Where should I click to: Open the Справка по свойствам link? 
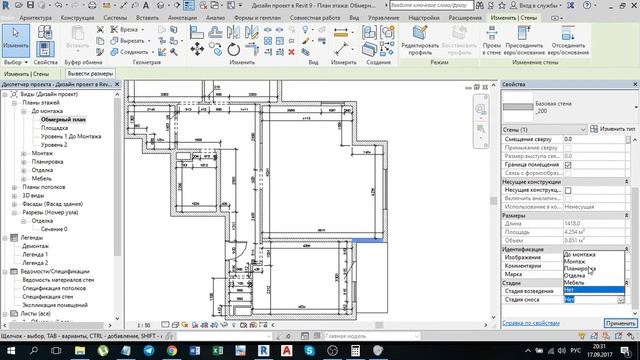531,323
